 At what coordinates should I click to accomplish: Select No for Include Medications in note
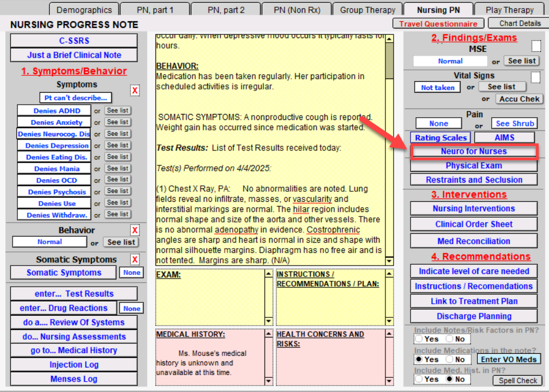pyautogui.click(x=449, y=359)
